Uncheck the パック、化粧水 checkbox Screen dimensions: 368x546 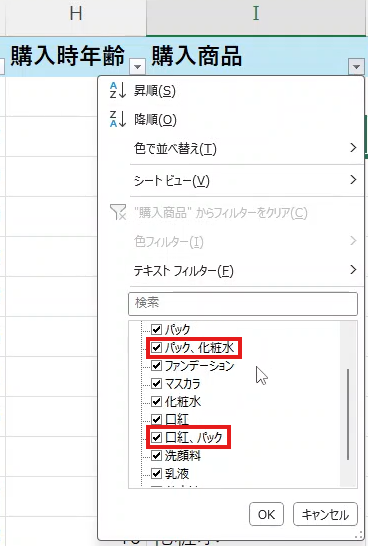tap(157, 348)
